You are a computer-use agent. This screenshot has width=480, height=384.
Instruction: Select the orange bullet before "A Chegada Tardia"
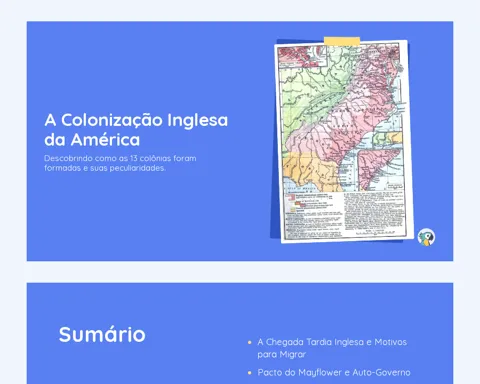point(250,342)
